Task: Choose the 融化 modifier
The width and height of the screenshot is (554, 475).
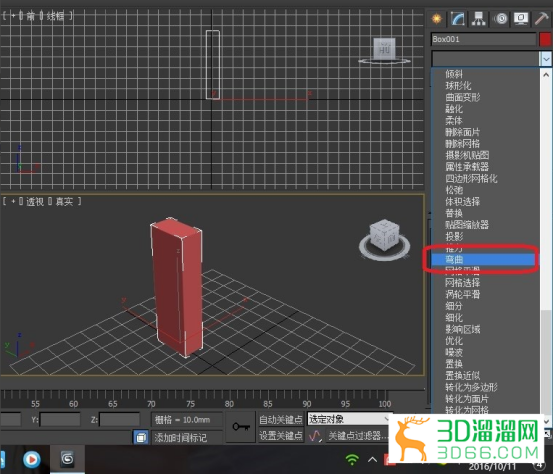Action: (454, 109)
